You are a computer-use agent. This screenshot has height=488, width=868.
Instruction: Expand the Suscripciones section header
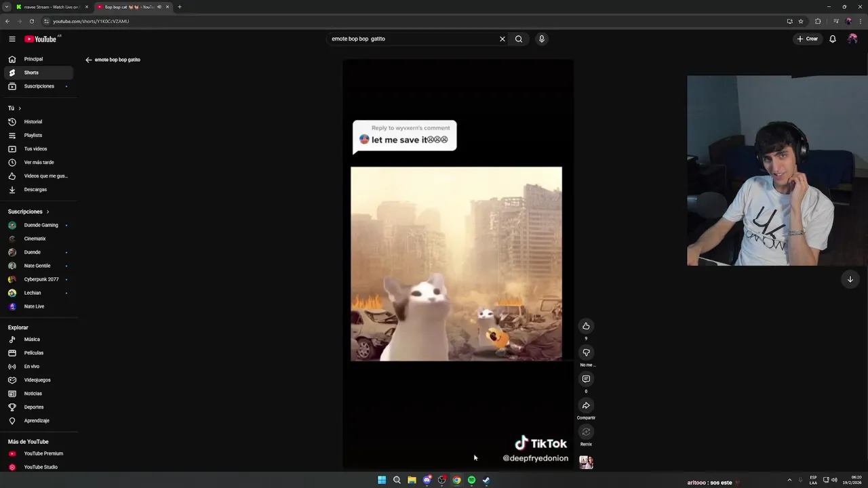tap(28, 211)
